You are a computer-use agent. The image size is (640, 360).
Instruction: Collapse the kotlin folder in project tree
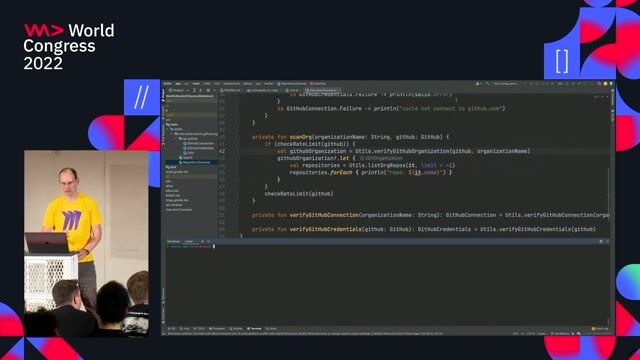pos(176,129)
